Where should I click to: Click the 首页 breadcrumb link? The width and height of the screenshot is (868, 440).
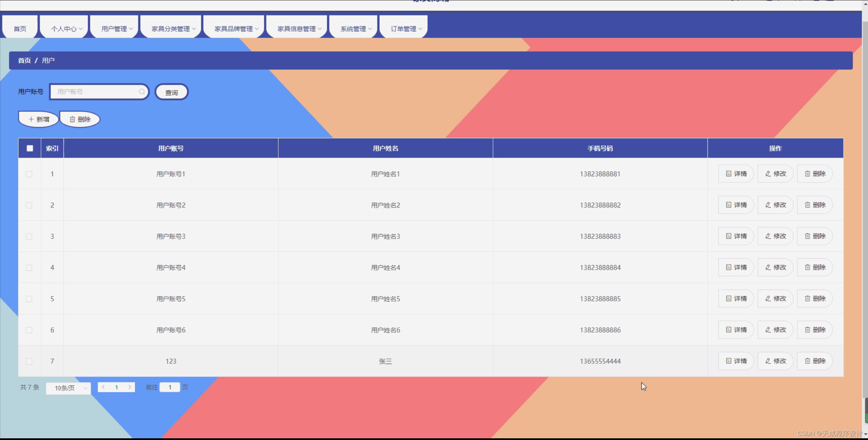24,60
